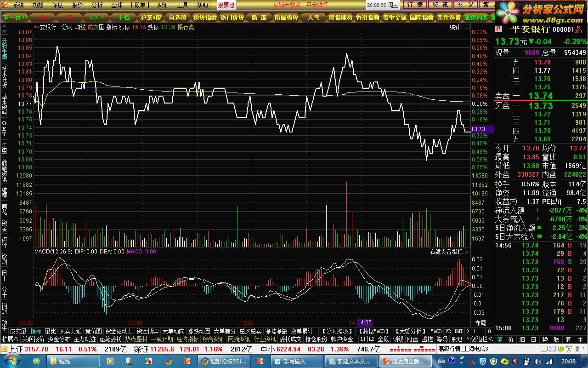Click the 自选股 toolbar button
Image resolution: width=588 pixels, height=368 pixels.
[177, 17]
